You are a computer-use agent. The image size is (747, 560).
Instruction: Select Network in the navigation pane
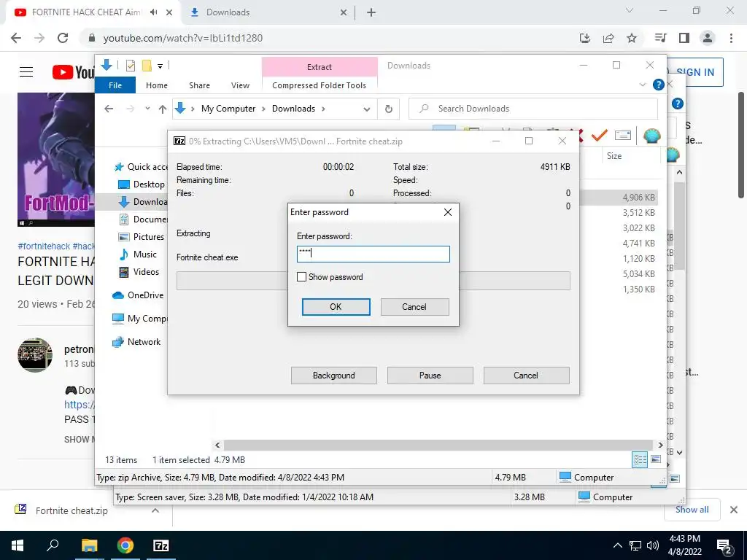tap(136, 342)
